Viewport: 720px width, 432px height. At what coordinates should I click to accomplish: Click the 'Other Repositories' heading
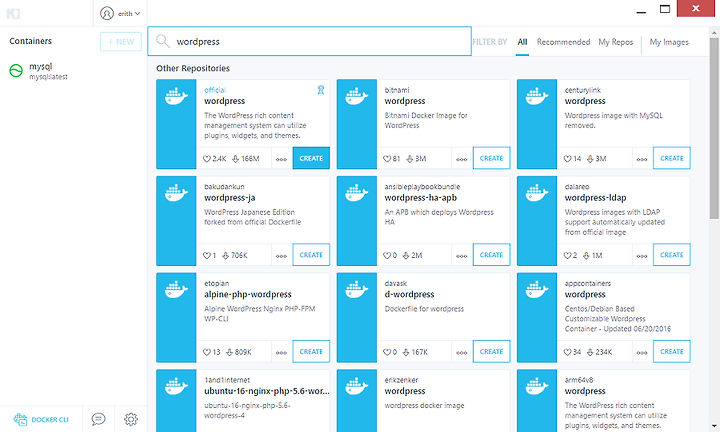(193, 68)
